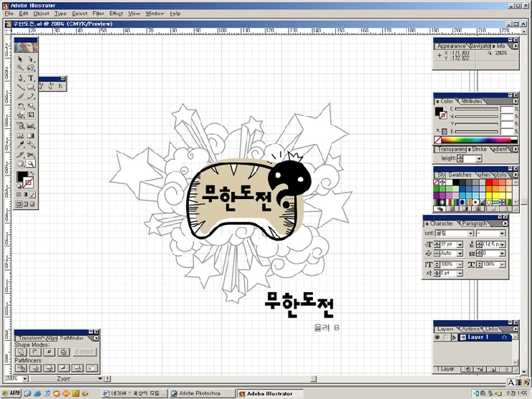Click the Add to shape area button
This screenshot has width=532, height=399.
point(21,352)
